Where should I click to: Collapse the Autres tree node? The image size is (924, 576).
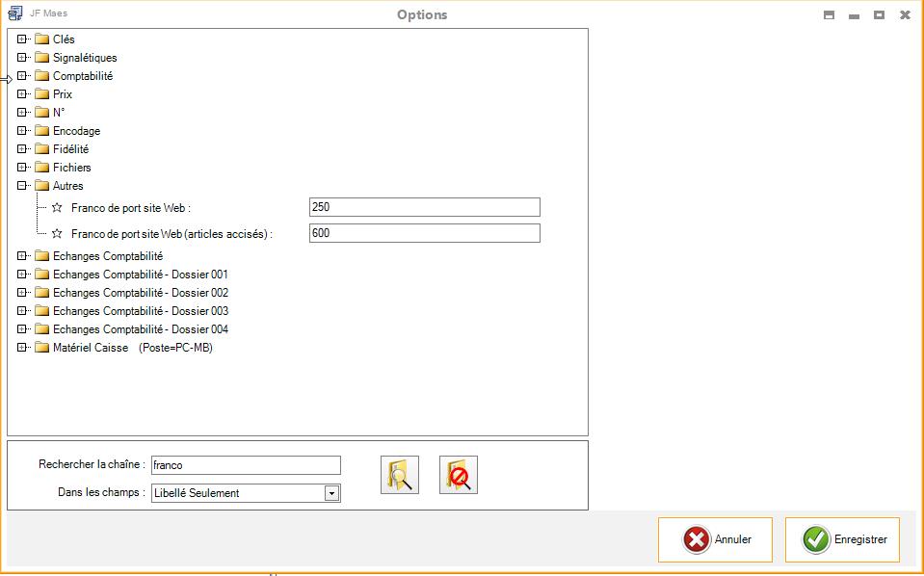click(22, 186)
